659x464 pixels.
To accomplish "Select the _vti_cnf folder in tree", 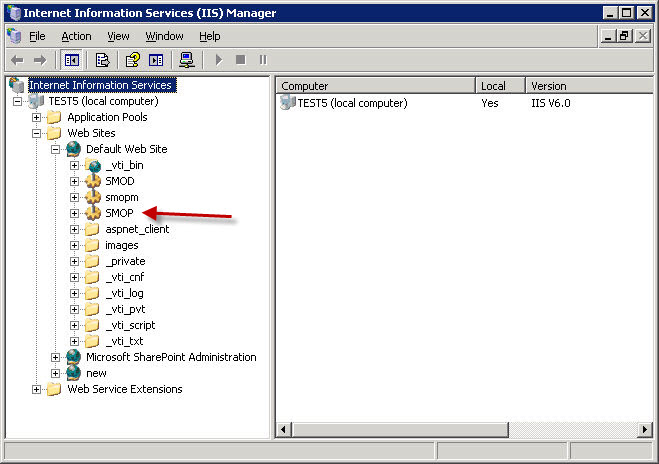I will pyautogui.click(x=125, y=277).
